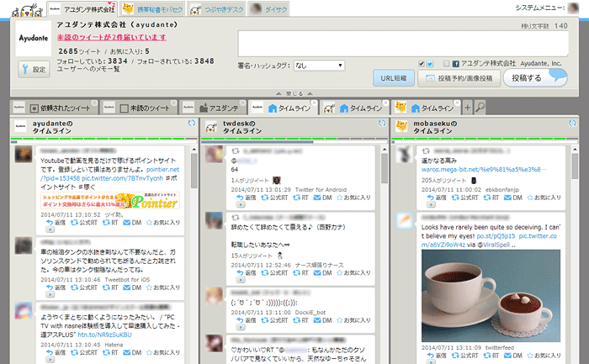The image size is (589, 364).
Task: Official retweet the 13:10:52 ツイ助 tweet
Action: (84, 223)
